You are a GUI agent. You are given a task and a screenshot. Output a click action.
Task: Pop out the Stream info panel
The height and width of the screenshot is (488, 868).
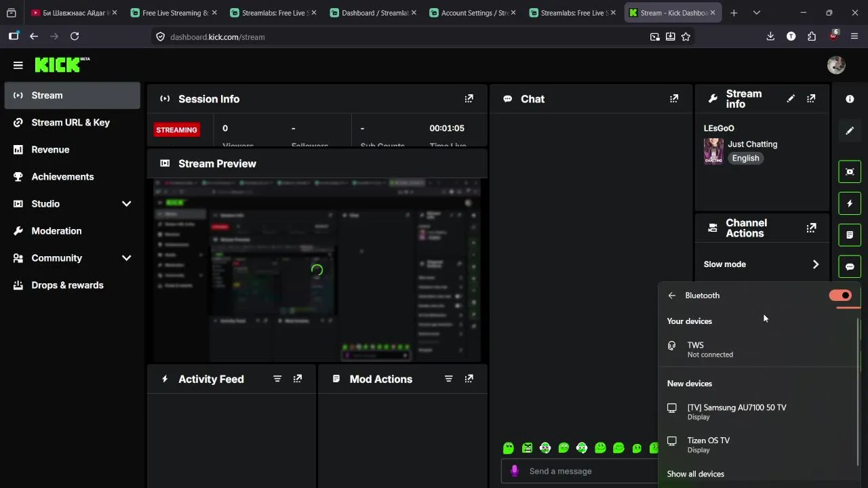click(x=811, y=99)
